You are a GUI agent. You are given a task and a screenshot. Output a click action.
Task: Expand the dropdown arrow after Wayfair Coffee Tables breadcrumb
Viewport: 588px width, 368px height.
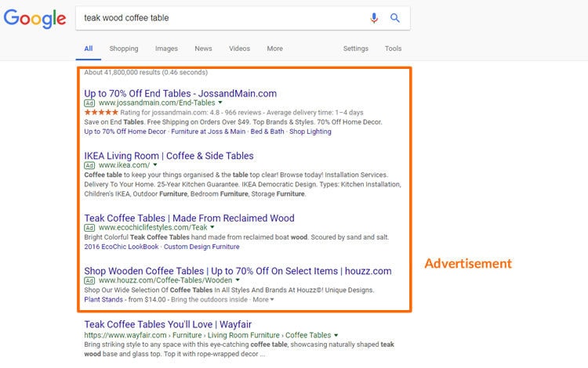pos(336,335)
